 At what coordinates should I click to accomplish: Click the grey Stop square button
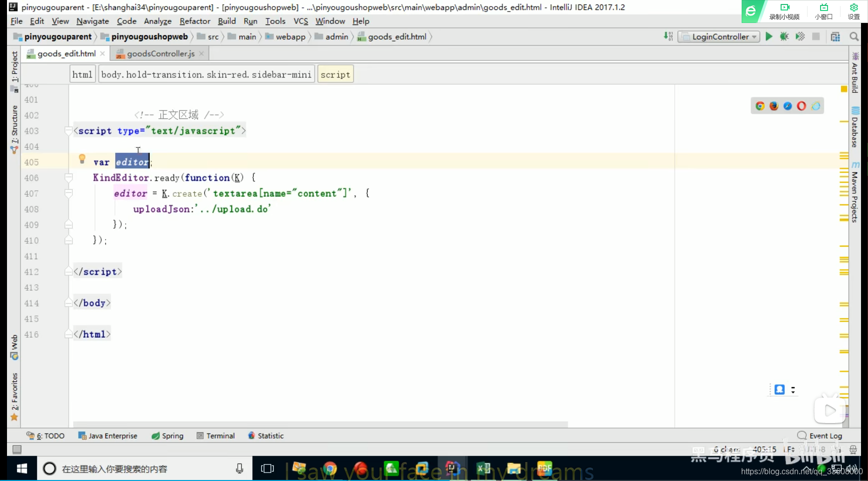point(816,36)
